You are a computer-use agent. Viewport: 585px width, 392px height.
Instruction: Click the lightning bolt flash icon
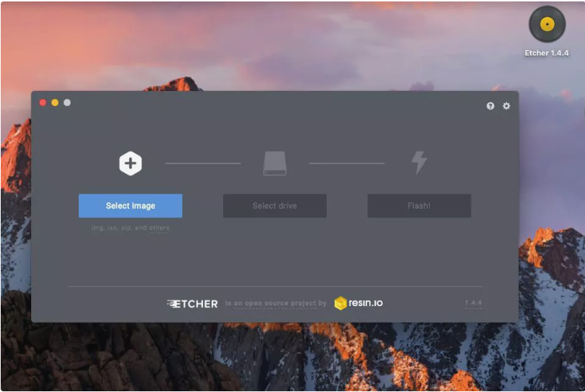419,162
